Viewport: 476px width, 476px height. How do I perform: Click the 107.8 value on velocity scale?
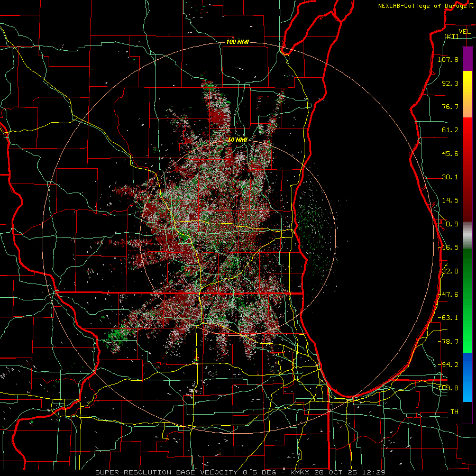tap(448, 59)
